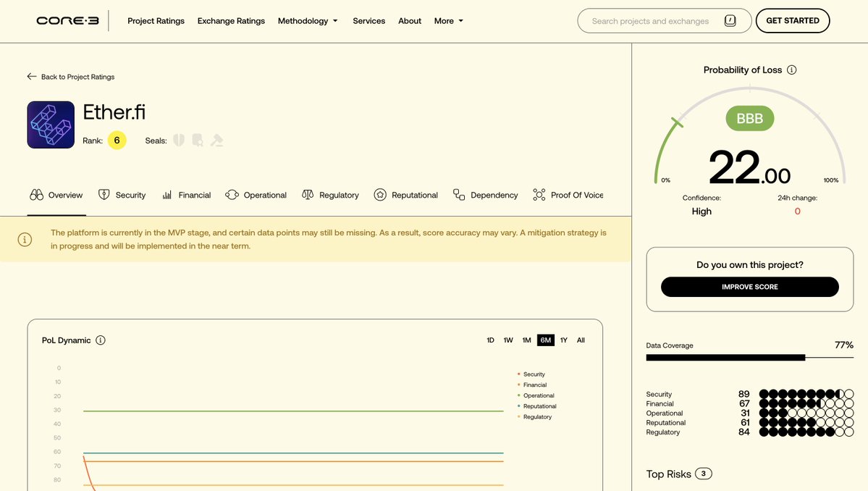
Task: Click the scales Regulatory icon
Action: (x=308, y=195)
